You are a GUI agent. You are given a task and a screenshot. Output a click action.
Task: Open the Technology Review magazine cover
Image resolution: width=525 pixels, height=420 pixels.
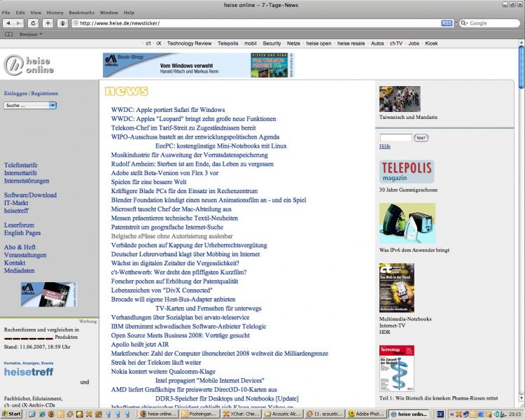point(397,368)
